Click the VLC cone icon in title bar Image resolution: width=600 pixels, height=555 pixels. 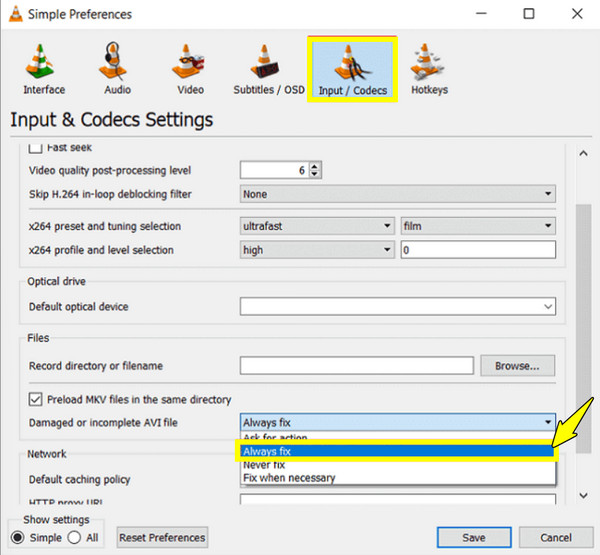click(15, 14)
